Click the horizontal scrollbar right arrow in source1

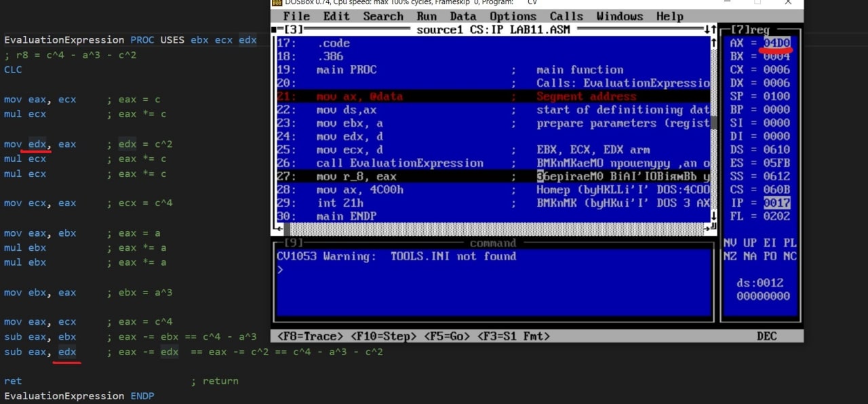pyautogui.click(x=707, y=229)
